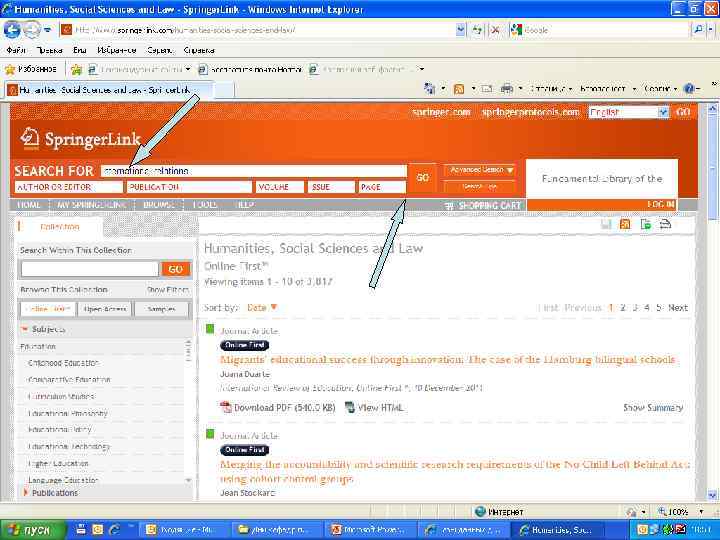Click the browser Forward arrow button
The height and width of the screenshot is (540, 720).
[31, 30]
